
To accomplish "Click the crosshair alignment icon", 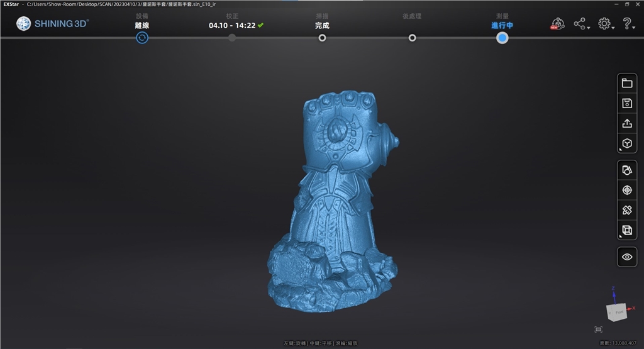I will pos(626,191).
